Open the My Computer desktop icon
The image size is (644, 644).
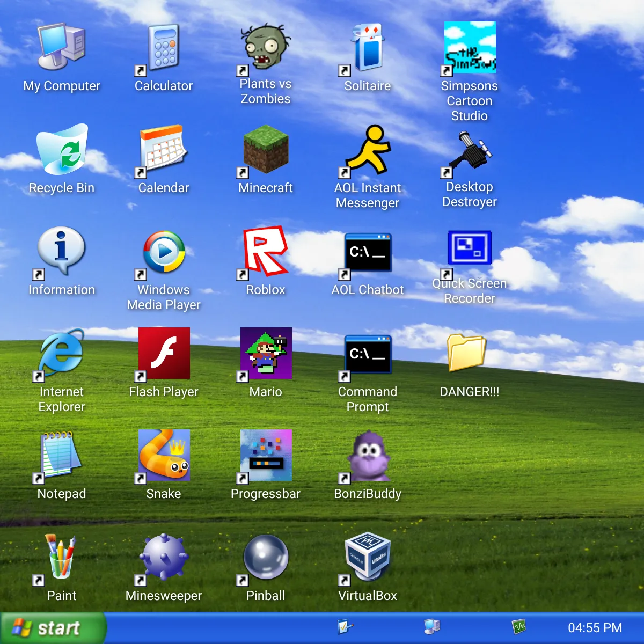tap(62, 47)
